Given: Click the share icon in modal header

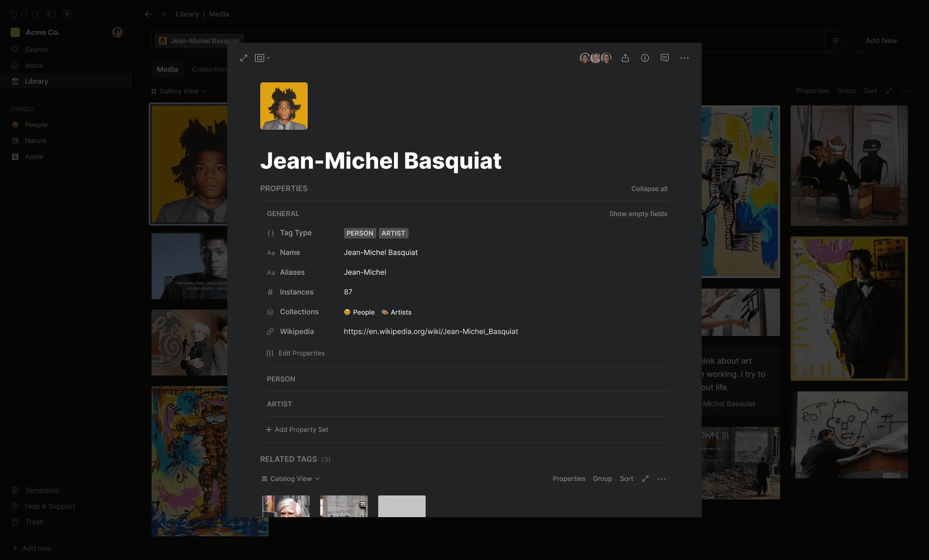Looking at the screenshot, I should coord(625,58).
